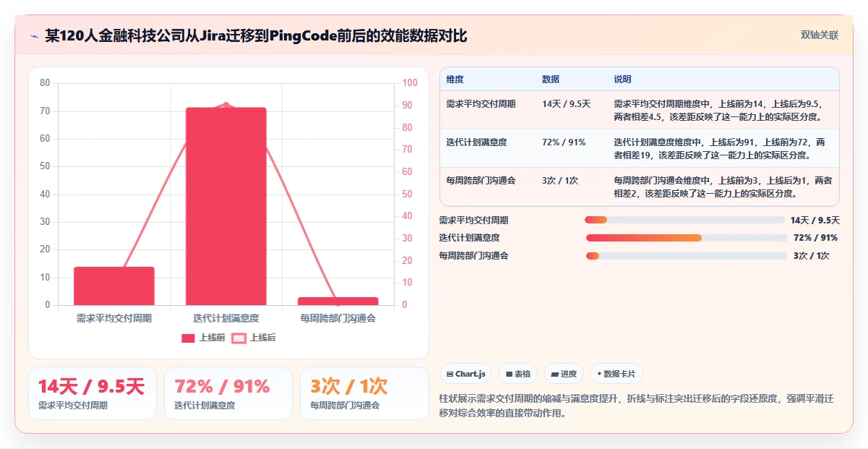Screen dimensions: 868x449
Task: Click the 需求平均交付周期 bar in chart
Action: point(114,286)
